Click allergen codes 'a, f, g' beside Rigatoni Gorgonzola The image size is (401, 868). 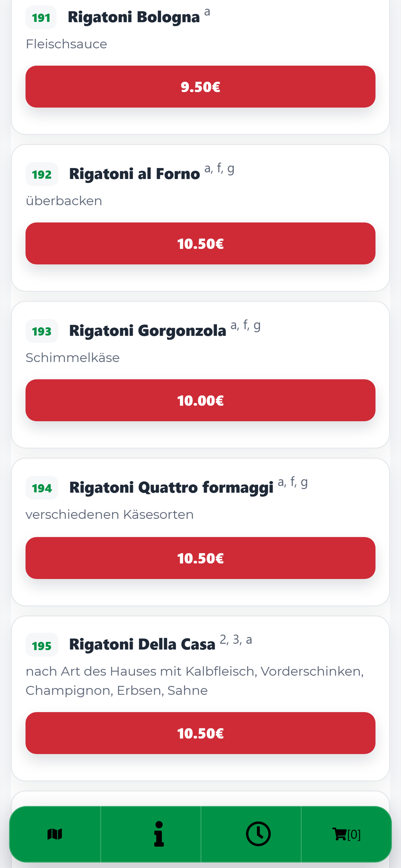pyautogui.click(x=245, y=326)
